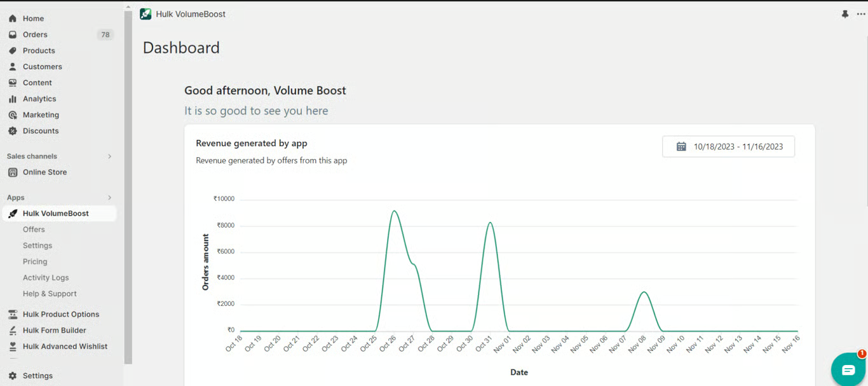Open the Orders page link
The image size is (868, 386).
[x=35, y=34]
